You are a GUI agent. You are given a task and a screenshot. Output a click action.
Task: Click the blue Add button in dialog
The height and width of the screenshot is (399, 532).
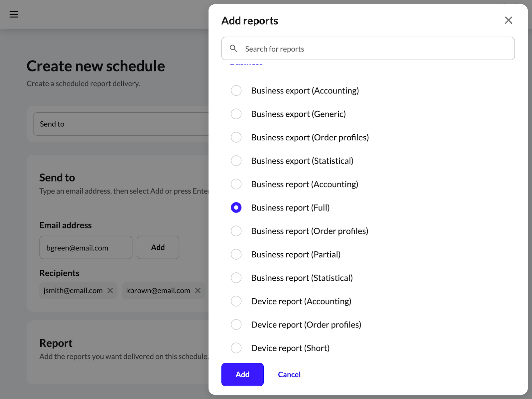click(x=242, y=374)
